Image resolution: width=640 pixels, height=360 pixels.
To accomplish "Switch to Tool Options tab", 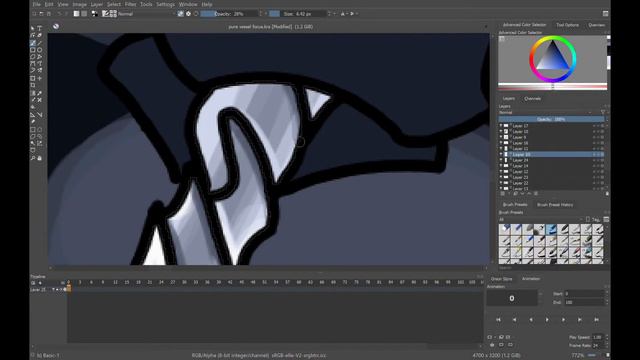I will 567,25.
